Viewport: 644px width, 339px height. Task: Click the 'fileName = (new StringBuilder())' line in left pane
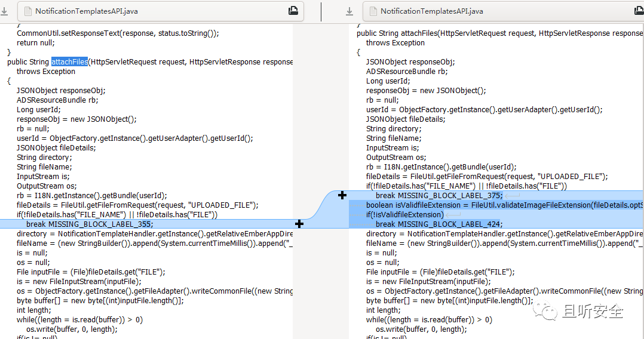pos(155,243)
